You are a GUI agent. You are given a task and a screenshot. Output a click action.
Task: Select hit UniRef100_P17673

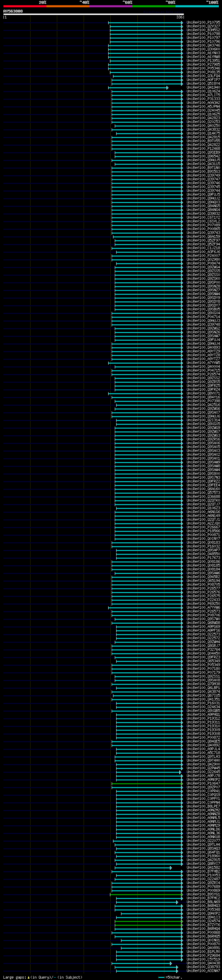click(203, 558)
